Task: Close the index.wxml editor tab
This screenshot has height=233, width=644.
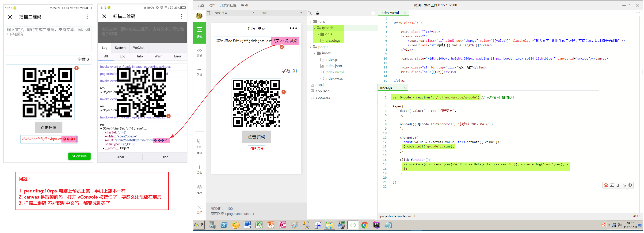Action: pyautogui.click(x=405, y=13)
